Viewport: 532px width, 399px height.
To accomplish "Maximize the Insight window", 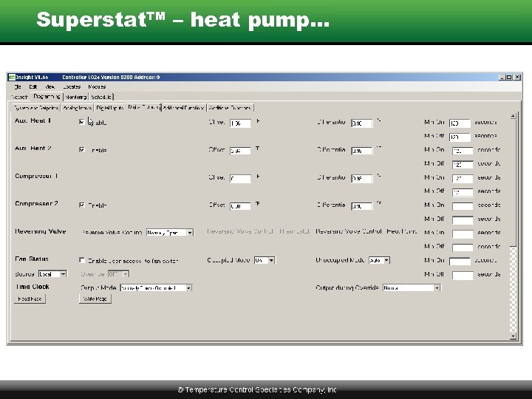I will pos(509,77).
